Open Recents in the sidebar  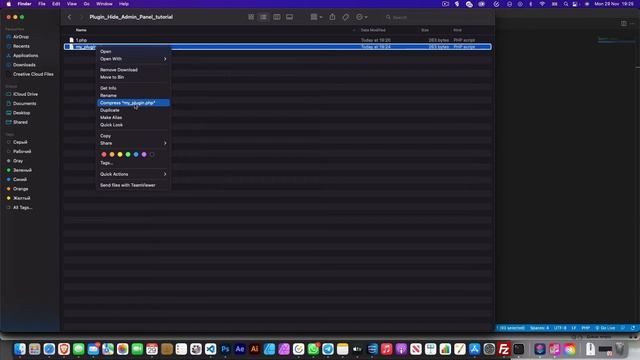(x=21, y=46)
